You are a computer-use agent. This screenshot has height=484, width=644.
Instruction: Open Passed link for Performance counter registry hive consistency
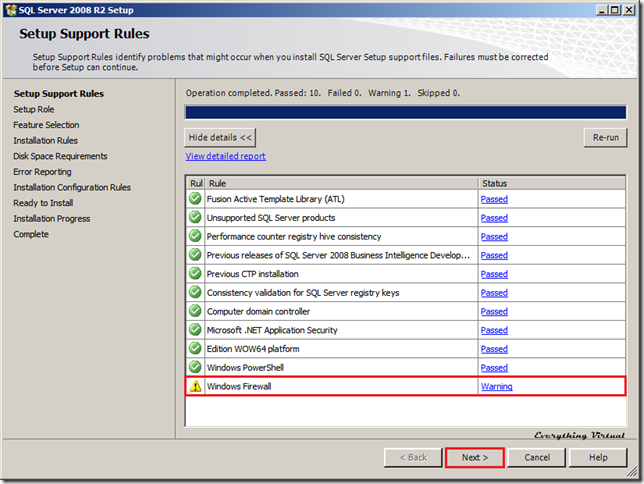[x=494, y=237]
